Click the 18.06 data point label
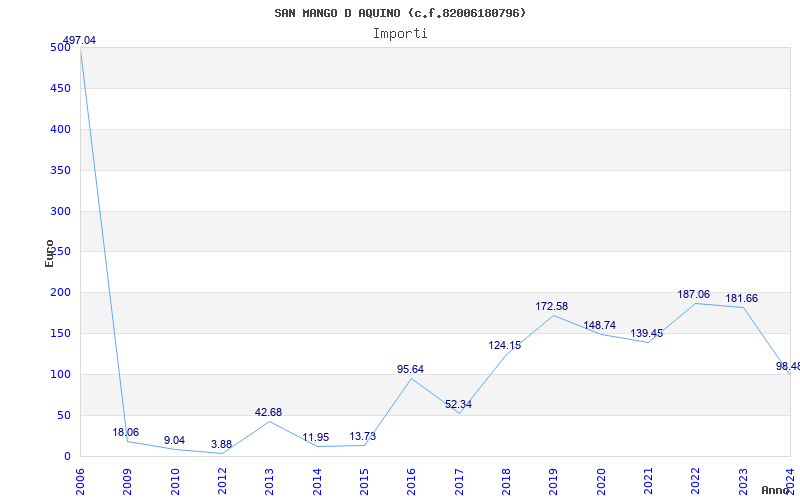The image size is (800, 500). pos(125,432)
